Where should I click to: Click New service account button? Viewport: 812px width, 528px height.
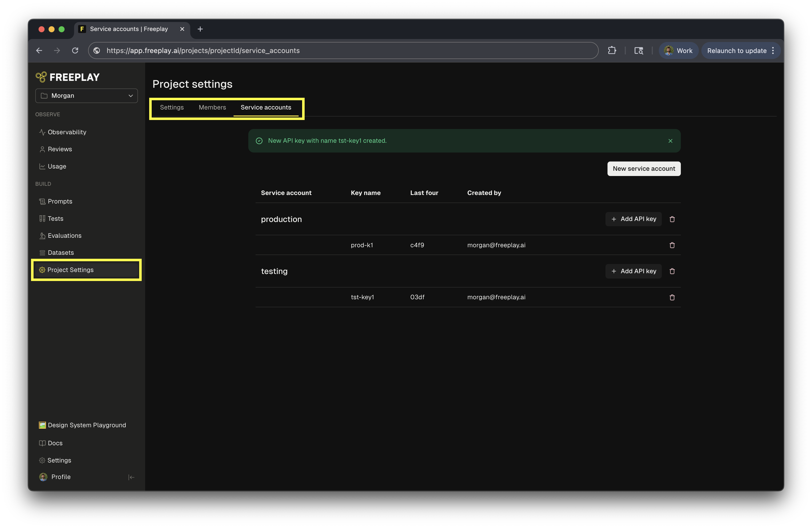[x=644, y=169]
